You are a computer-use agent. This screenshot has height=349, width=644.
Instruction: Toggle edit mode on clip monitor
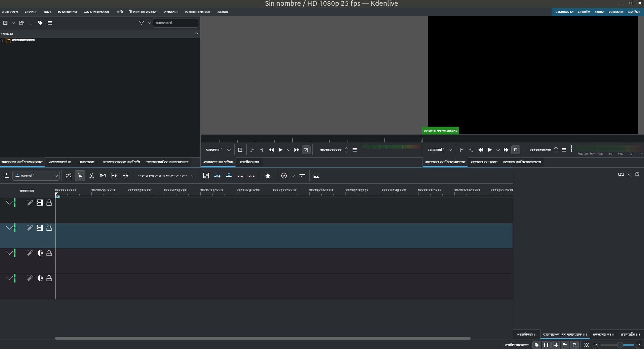306,150
